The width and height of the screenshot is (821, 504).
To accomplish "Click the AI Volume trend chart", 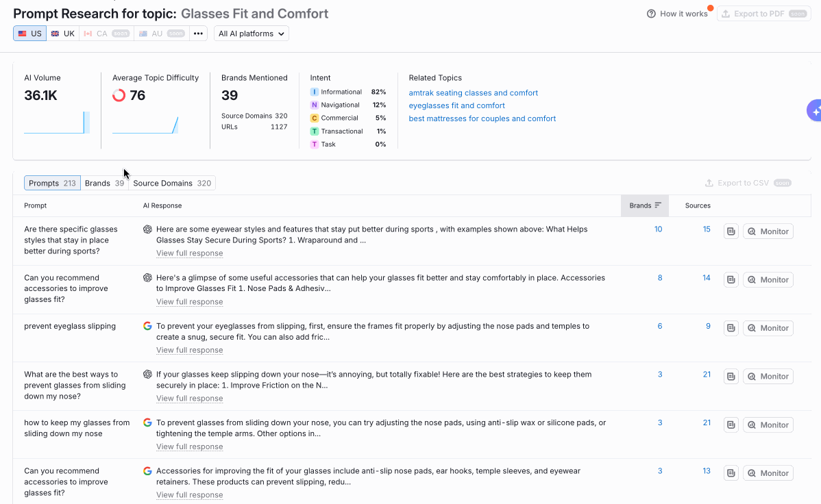I will coord(57,123).
